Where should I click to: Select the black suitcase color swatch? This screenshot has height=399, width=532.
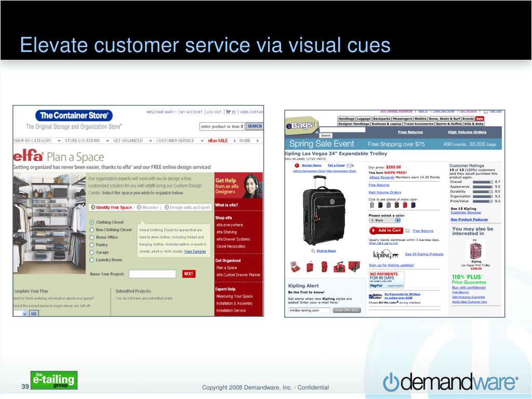coord(380,205)
